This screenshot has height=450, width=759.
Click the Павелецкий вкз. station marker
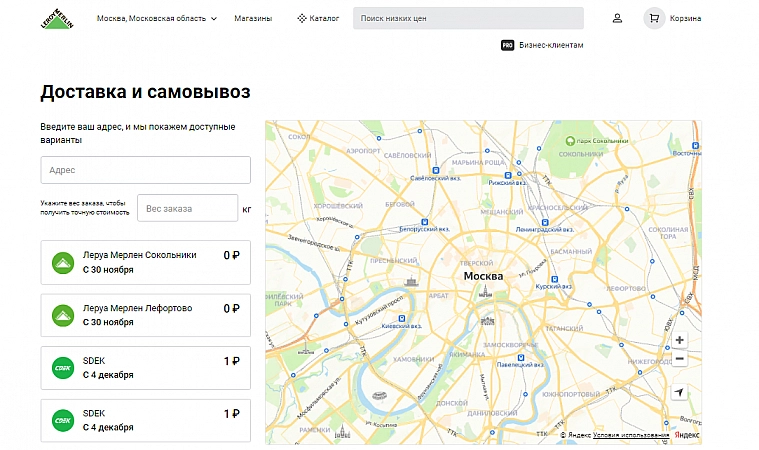pos(521,358)
